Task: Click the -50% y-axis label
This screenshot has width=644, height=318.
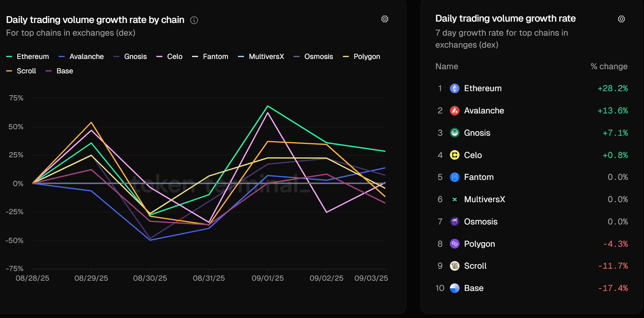Action: [x=14, y=241]
